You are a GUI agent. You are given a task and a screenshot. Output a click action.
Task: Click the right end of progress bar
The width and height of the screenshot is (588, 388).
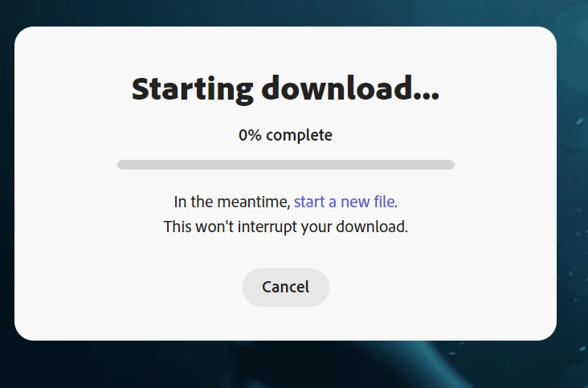(450, 165)
